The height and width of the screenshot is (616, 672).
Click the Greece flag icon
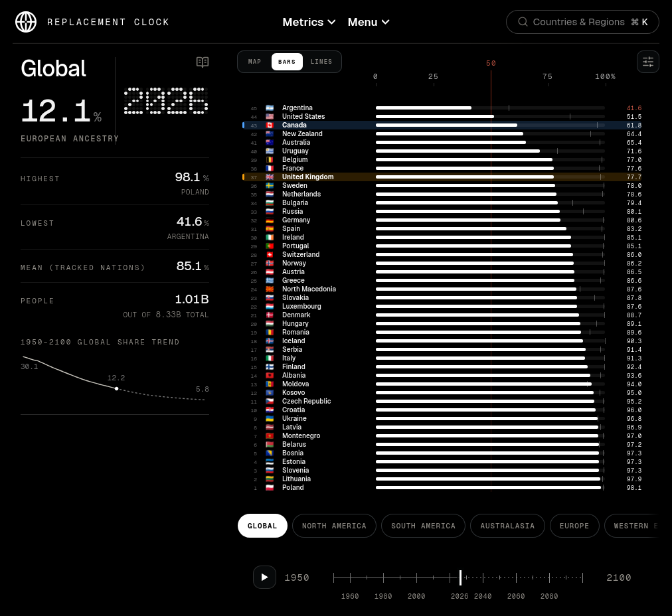pos(270,281)
